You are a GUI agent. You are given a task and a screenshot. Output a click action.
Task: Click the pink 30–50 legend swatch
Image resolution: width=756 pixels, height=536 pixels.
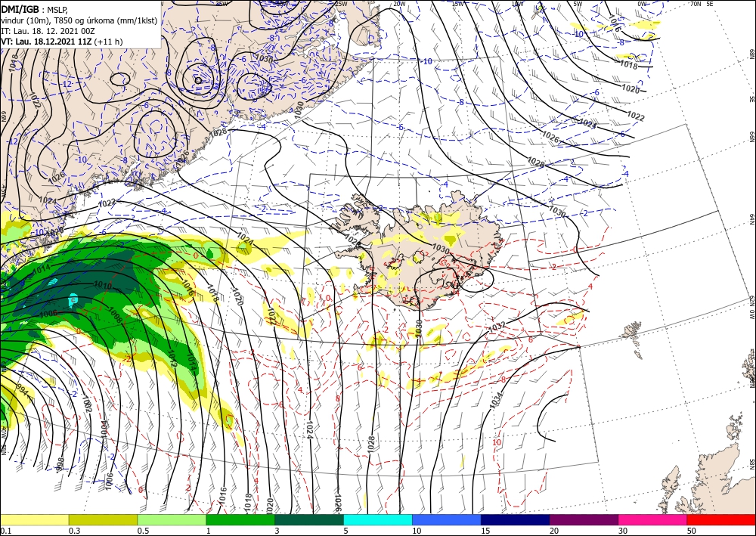pyautogui.click(x=653, y=519)
